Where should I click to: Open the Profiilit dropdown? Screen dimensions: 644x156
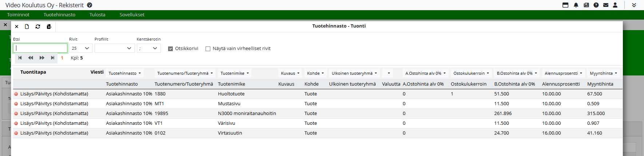(115, 48)
